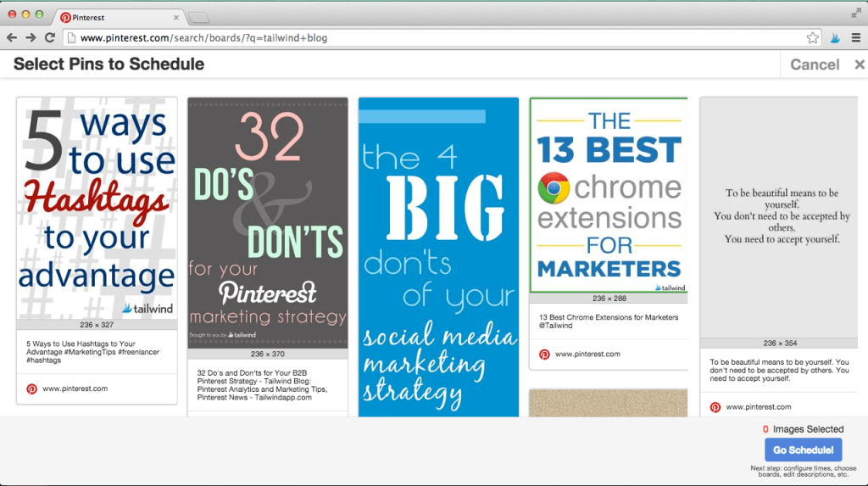
Task: Click Go Schedule! button
Action: (x=804, y=450)
